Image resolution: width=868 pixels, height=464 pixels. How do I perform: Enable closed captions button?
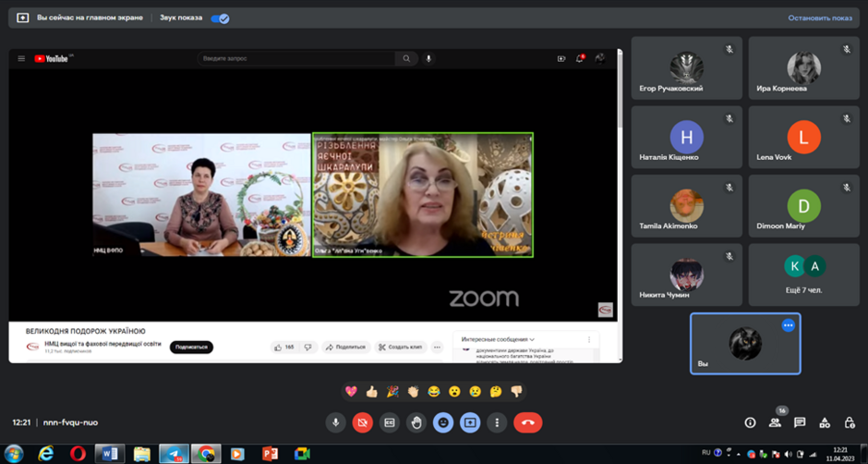pos(389,422)
